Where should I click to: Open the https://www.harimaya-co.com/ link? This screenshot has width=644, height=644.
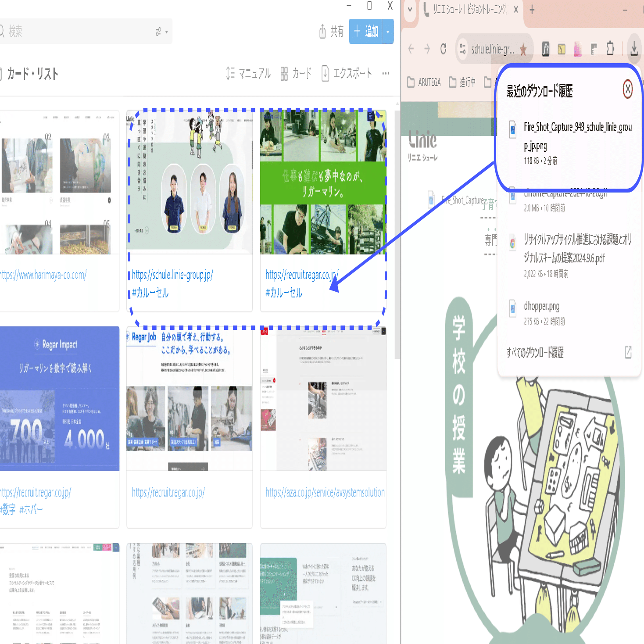(43, 275)
